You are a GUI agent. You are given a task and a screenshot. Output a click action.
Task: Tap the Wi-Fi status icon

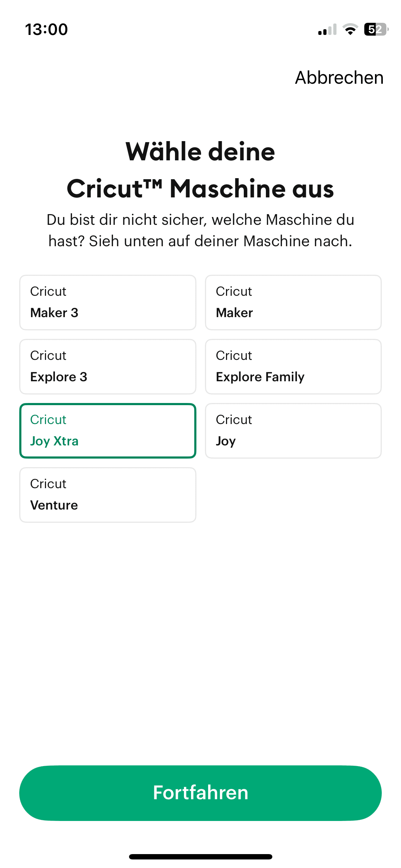click(x=350, y=30)
